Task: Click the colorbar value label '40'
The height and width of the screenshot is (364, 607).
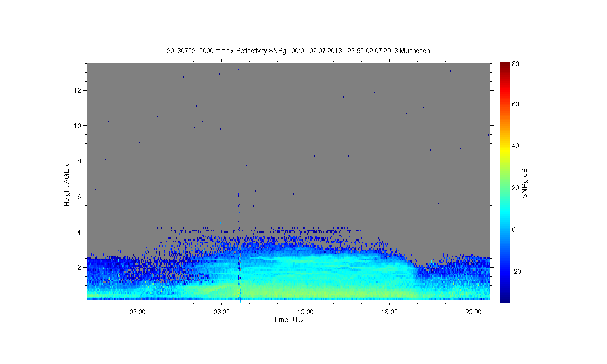Action: click(x=516, y=146)
